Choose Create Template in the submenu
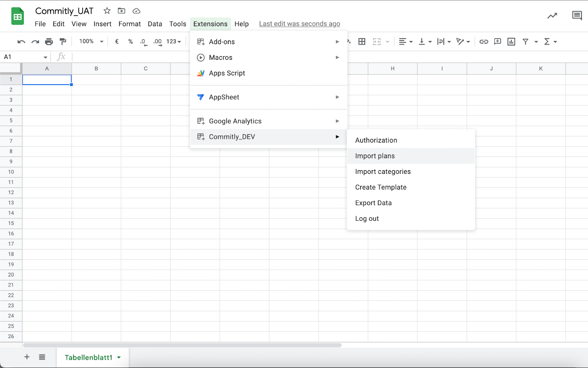 411,187
